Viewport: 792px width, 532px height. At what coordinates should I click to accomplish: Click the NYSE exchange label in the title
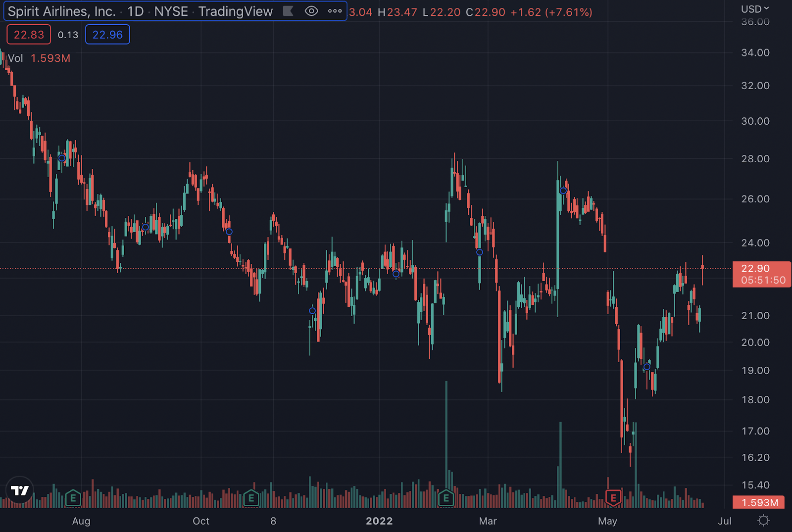pyautogui.click(x=171, y=11)
